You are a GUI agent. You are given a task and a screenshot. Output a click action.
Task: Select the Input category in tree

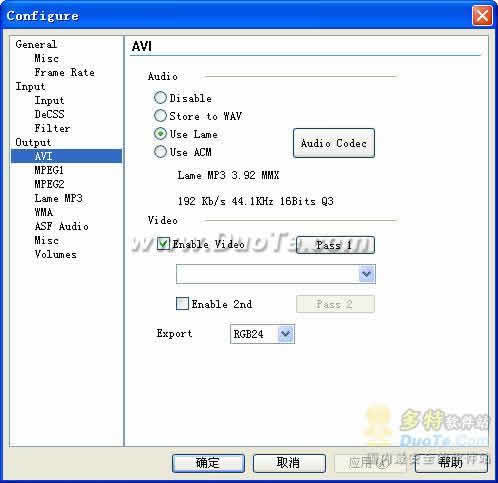(30, 86)
